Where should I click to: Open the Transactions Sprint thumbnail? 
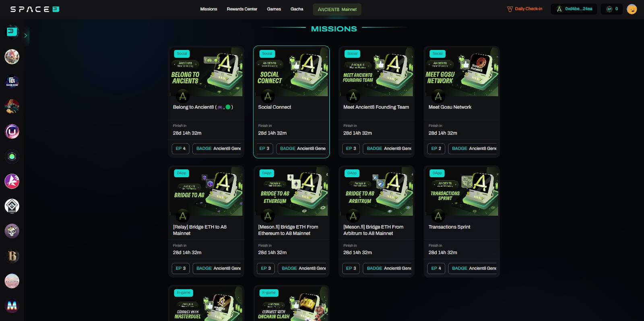[x=462, y=192]
